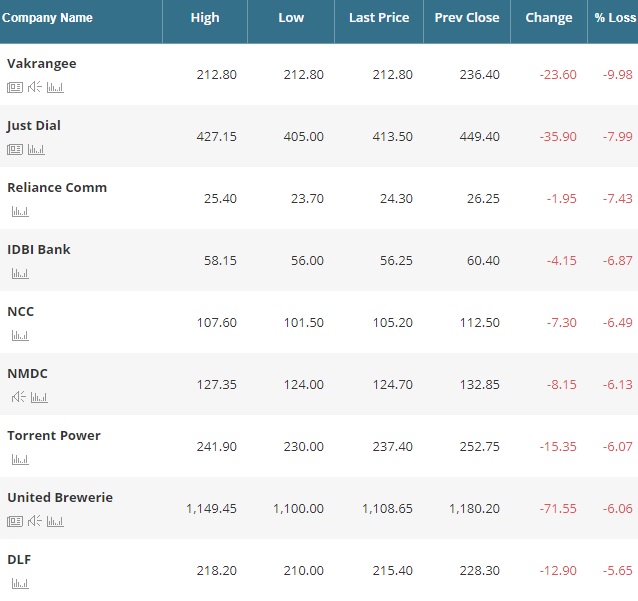Open chart icon under Just Dial
The width and height of the screenshot is (638, 601).
click(36, 149)
